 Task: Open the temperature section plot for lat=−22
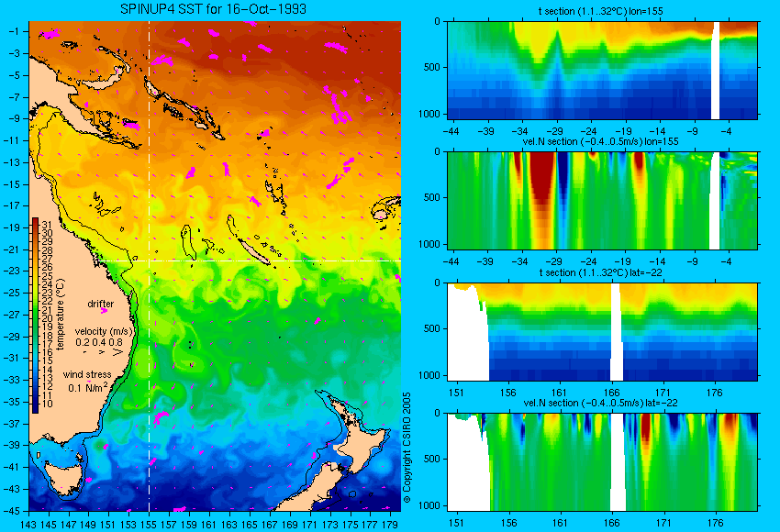click(x=602, y=332)
